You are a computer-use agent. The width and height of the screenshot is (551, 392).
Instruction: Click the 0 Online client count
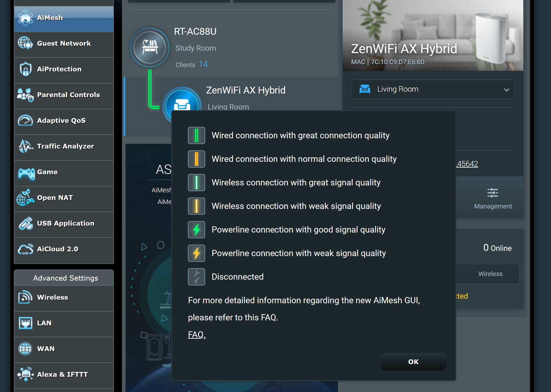pos(497,248)
